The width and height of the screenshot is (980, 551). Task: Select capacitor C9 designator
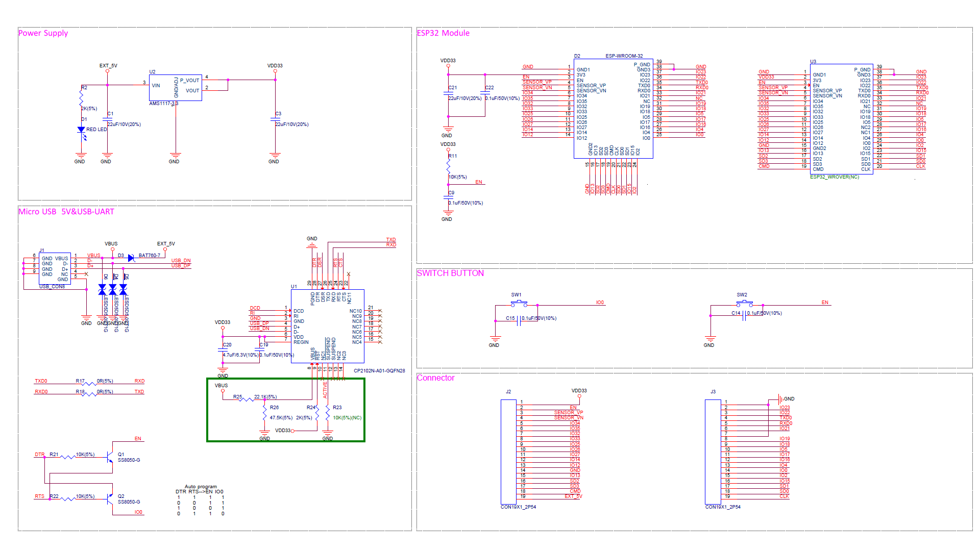point(451,193)
